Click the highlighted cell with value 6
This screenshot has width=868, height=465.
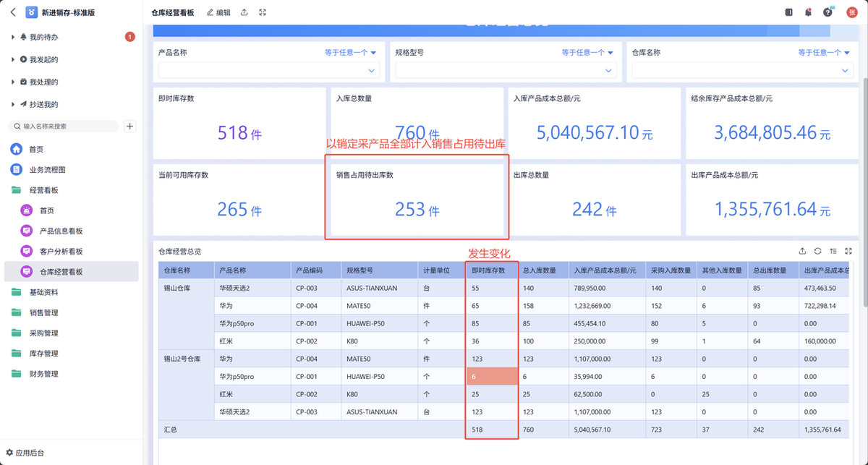pyautogui.click(x=492, y=377)
